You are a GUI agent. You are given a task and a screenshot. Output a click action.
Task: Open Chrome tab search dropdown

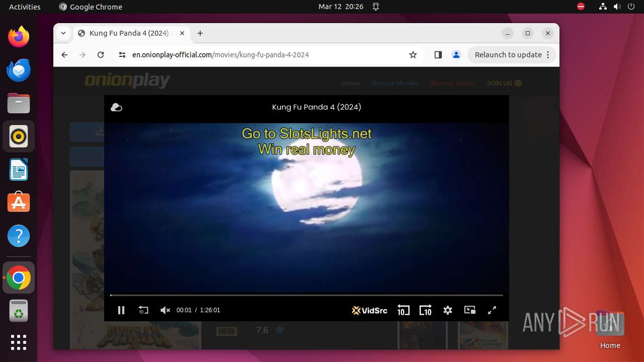[63, 33]
